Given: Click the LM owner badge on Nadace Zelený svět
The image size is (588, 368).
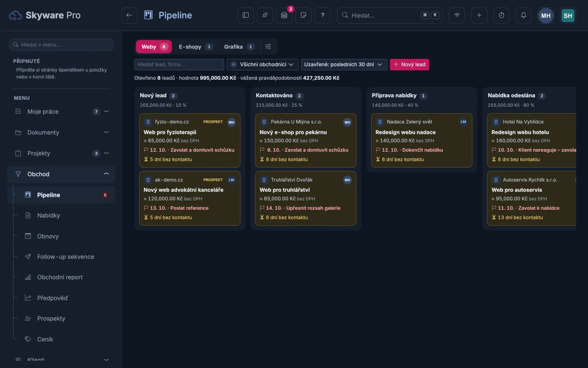Looking at the screenshot, I should [463, 122].
